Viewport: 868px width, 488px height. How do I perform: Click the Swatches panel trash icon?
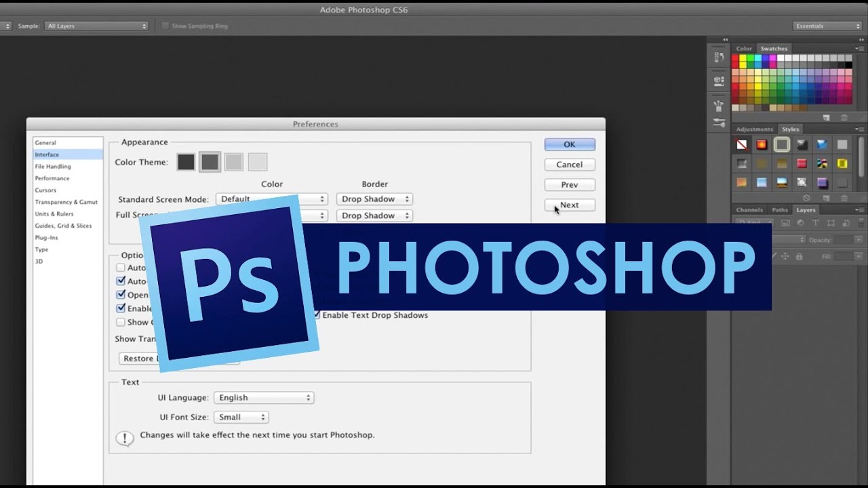coord(844,117)
